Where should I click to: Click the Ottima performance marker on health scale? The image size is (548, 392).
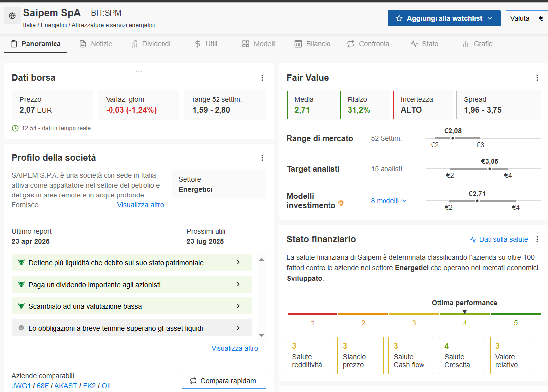[x=464, y=312]
